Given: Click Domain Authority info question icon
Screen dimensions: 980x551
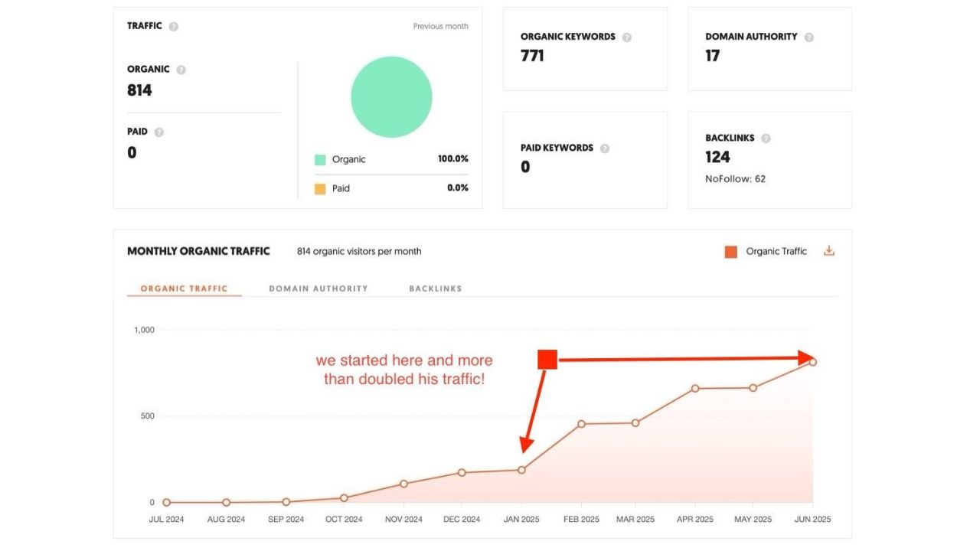Looking at the screenshot, I should pos(808,37).
